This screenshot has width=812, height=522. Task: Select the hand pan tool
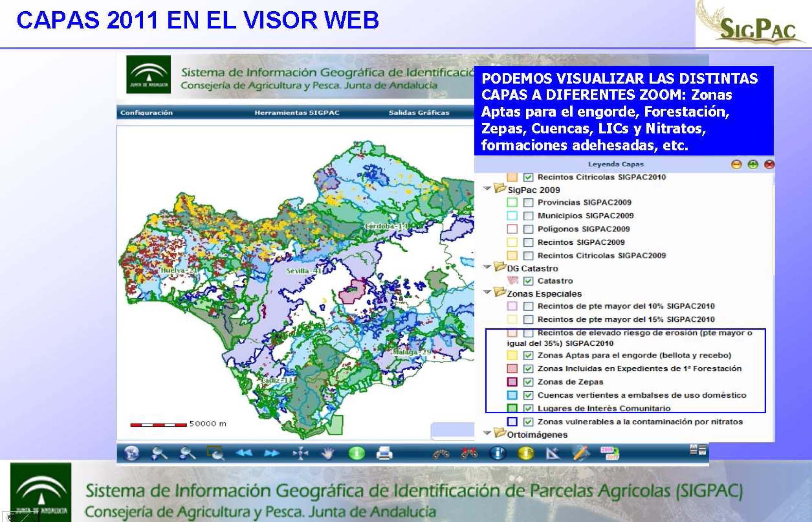click(x=328, y=453)
